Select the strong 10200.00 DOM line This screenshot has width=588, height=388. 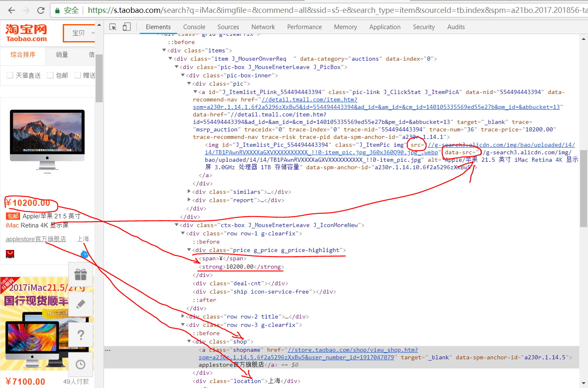coord(242,267)
